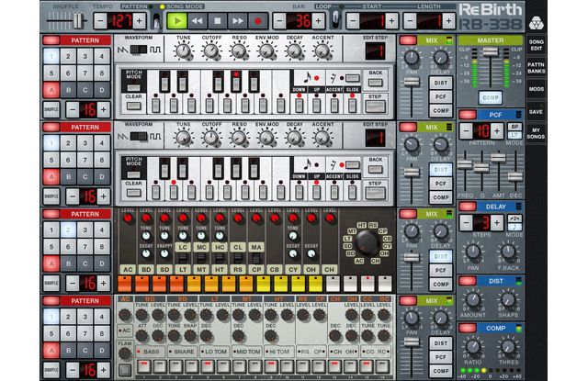Select pattern bank B on first synth

[68, 90]
